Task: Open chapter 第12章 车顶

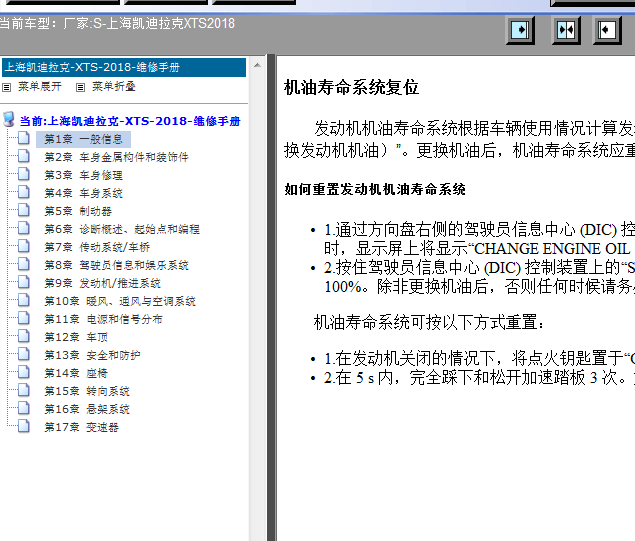Action: 76,337
